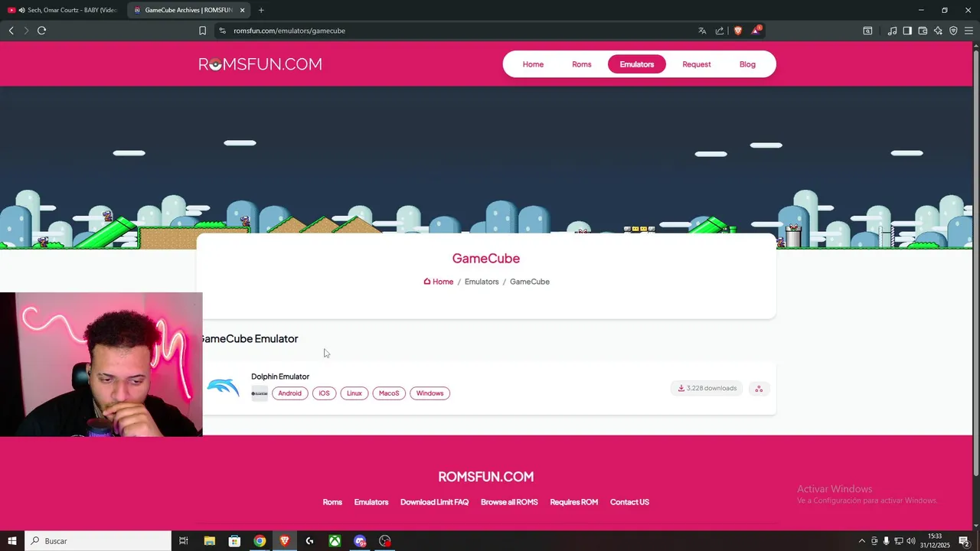
Task: Click the share icon on Dolphin Emulator row
Action: (x=759, y=388)
